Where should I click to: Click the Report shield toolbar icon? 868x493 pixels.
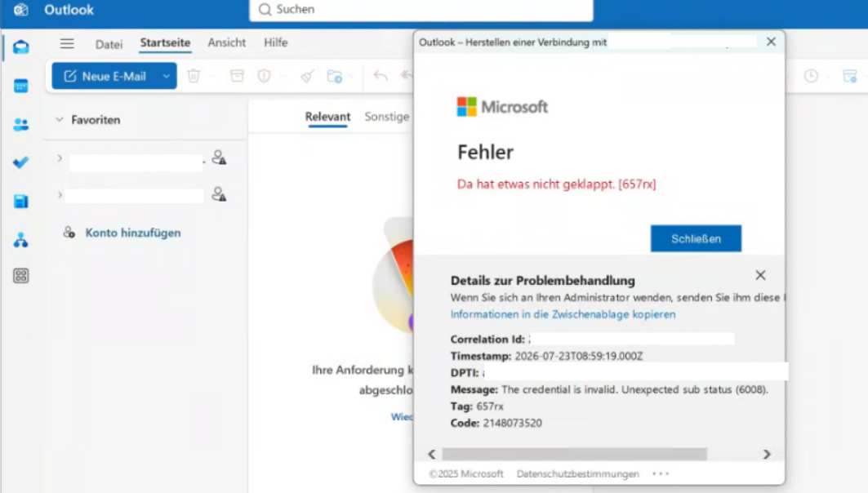pyautogui.click(x=264, y=76)
